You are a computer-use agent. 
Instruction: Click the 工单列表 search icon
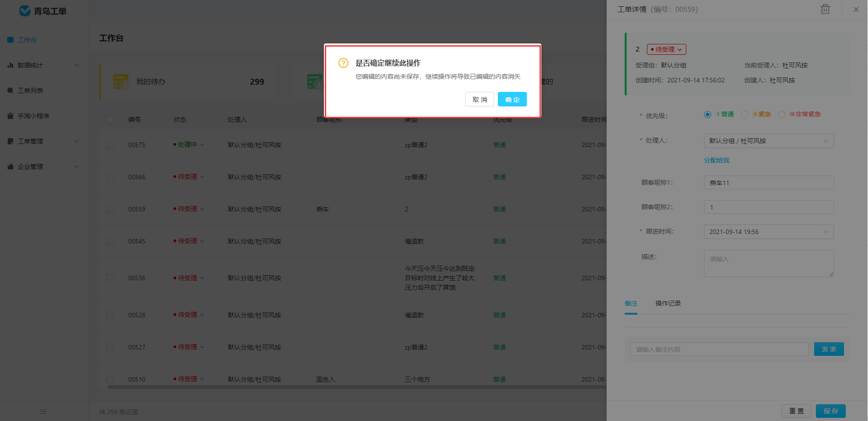(10, 91)
